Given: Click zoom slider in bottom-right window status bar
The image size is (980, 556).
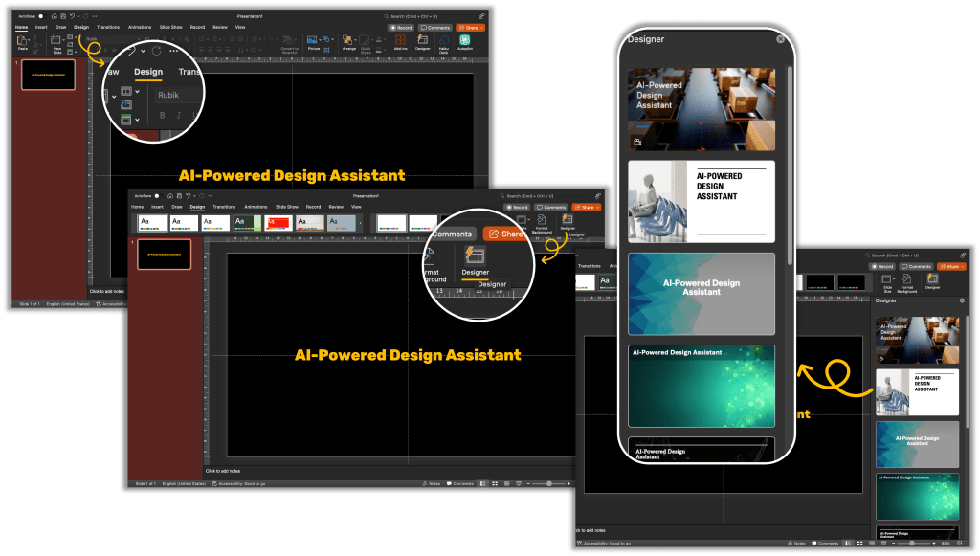Looking at the screenshot, I should pos(912,543).
